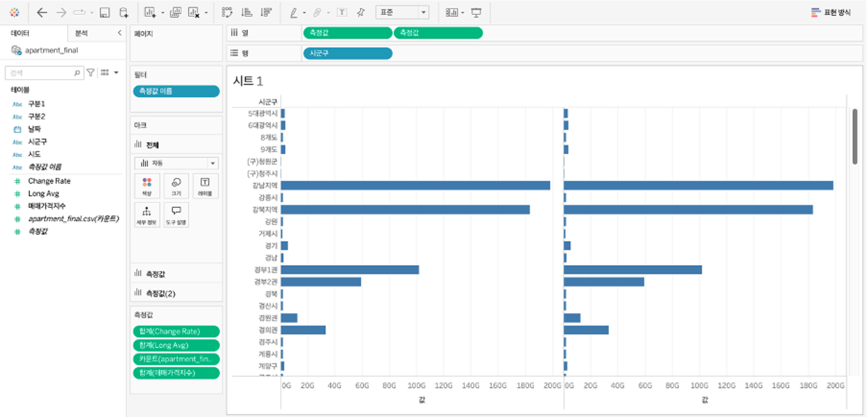Click the 세부 정보 (Detail) marks button

coord(147,215)
